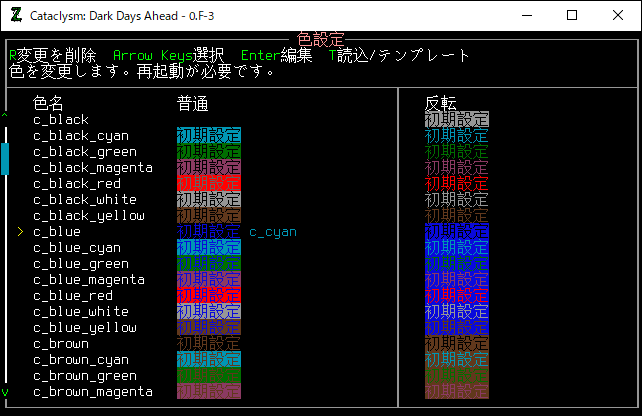Click the c_cyan value next to c_blue
Screen dimensions: 642x416
[x=272, y=232]
